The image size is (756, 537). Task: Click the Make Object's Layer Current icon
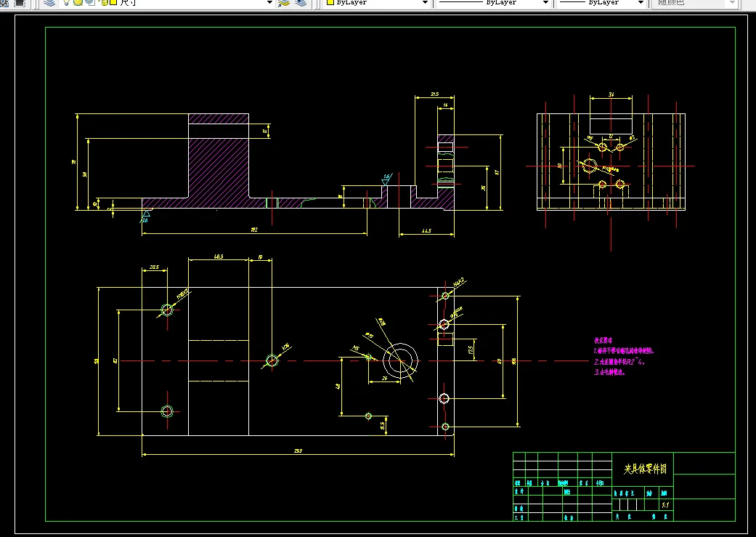[x=284, y=2]
